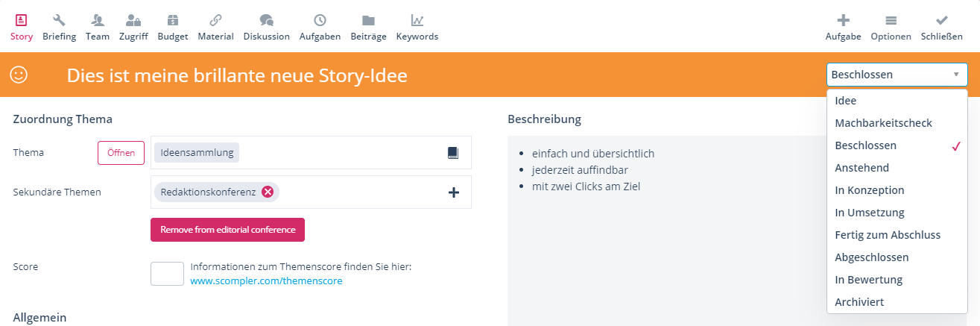This screenshot has width=980, height=326.
Task: Switch to the Keywords tab
Action: click(x=417, y=27)
